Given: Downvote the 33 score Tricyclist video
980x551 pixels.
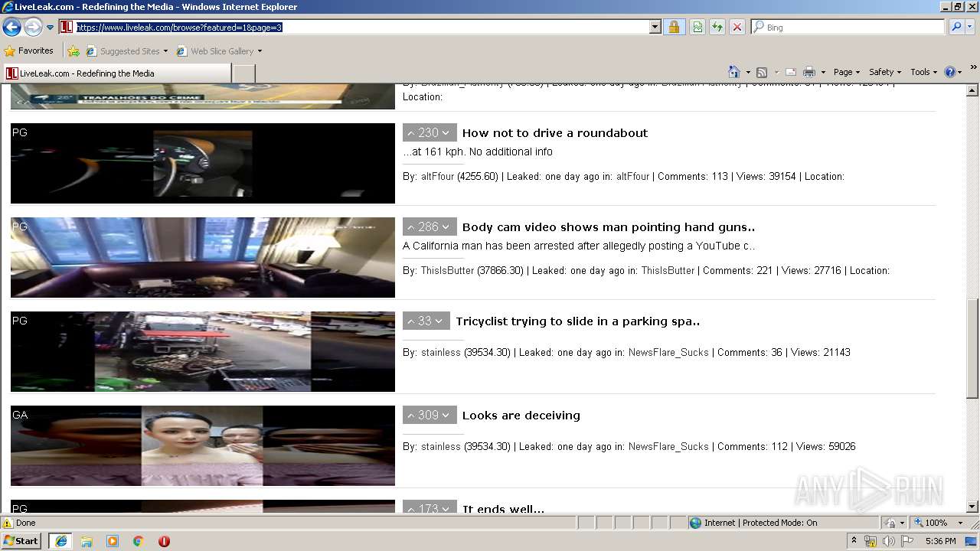Looking at the screenshot, I should [x=439, y=321].
